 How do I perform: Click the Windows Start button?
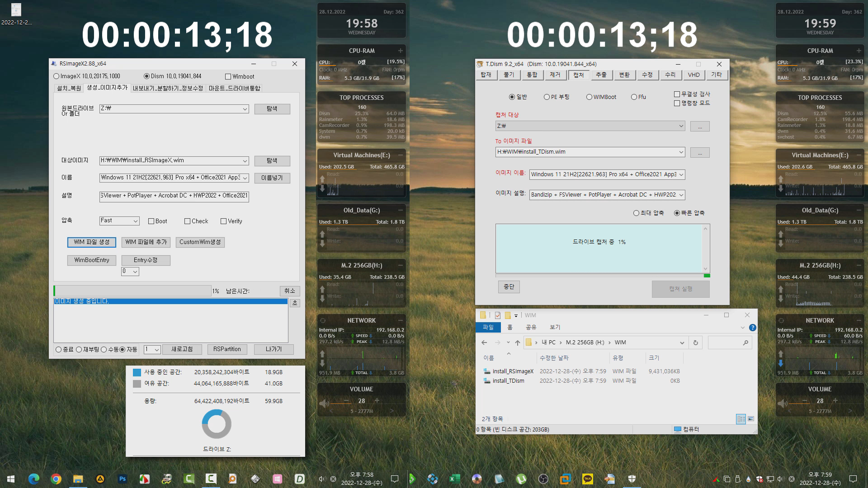11,479
